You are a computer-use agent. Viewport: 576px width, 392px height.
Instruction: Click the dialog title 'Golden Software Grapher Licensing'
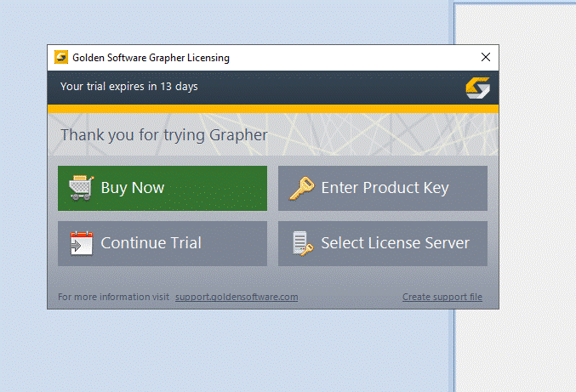151,58
